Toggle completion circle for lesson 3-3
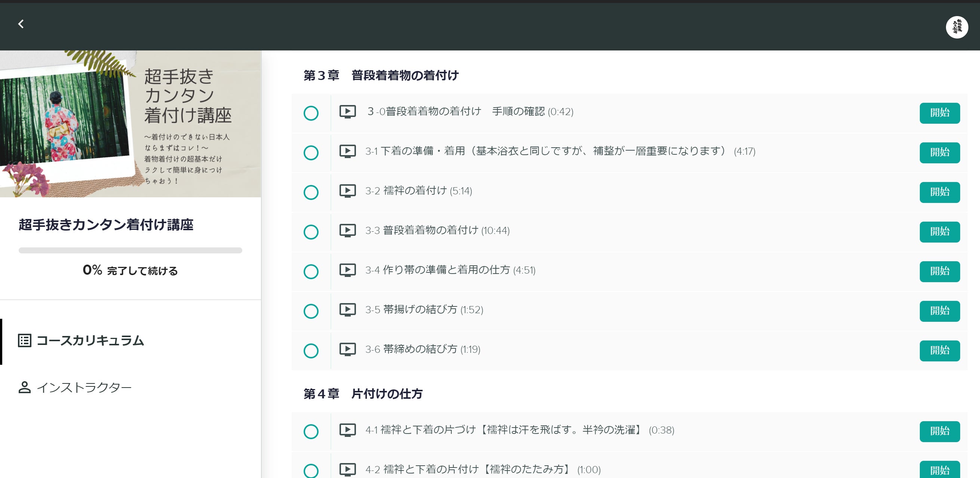 [x=311, y=232]
